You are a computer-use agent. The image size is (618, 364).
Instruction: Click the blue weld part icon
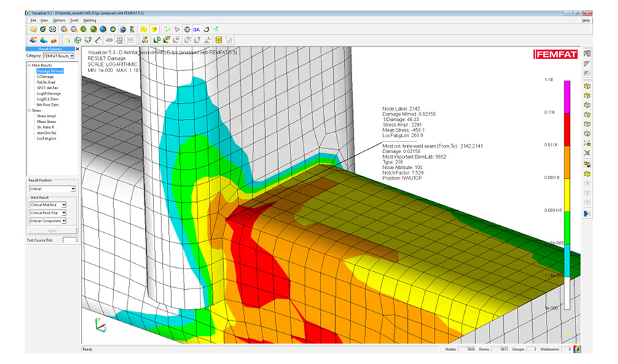tap(43, 40)
